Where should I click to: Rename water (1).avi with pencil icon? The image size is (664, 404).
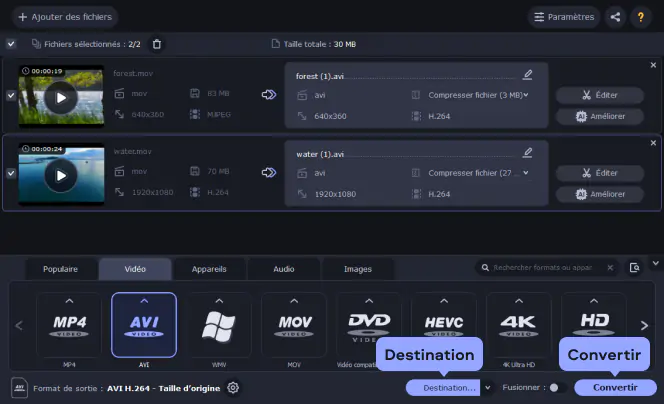point(527,153)
